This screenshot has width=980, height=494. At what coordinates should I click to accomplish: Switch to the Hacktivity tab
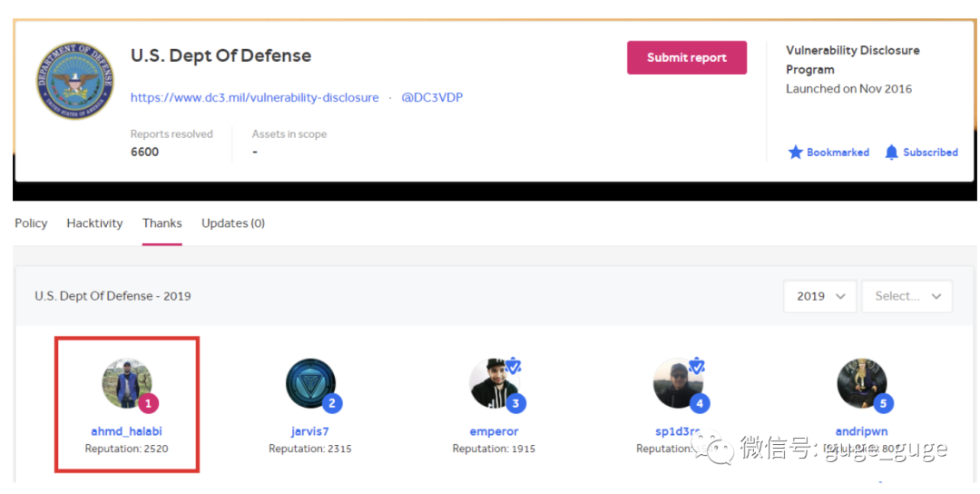pos(94,223)
